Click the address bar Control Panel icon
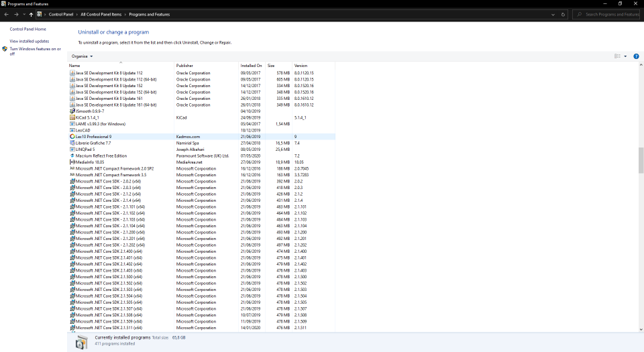 click(x=39, y=14)
